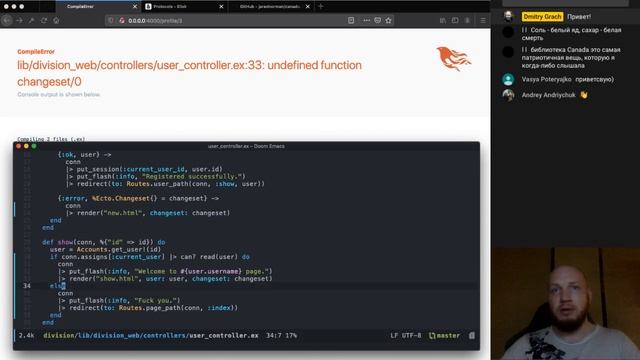Click the git master branch indicator
The width and height of the screenshot is (640, 360).
(x=444, y=336)
